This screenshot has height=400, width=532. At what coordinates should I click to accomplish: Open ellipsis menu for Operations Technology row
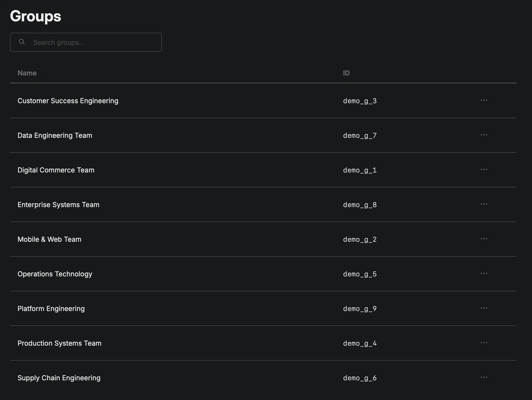484,273
